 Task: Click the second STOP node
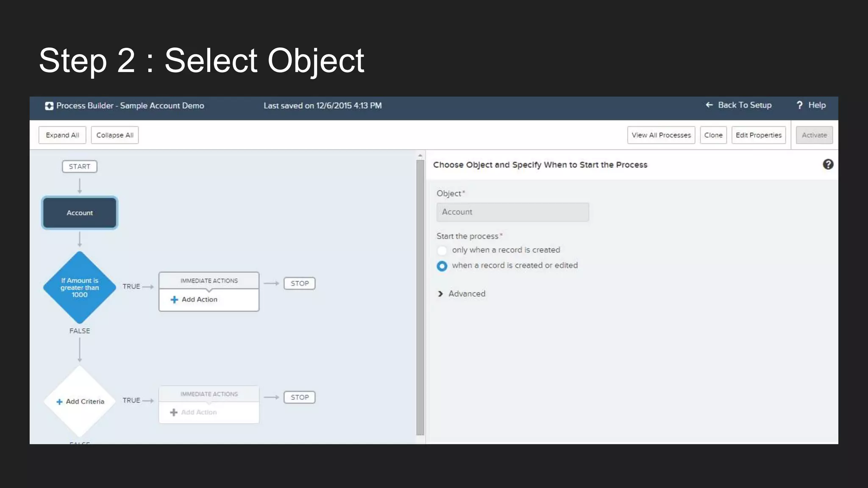[300, 397]
